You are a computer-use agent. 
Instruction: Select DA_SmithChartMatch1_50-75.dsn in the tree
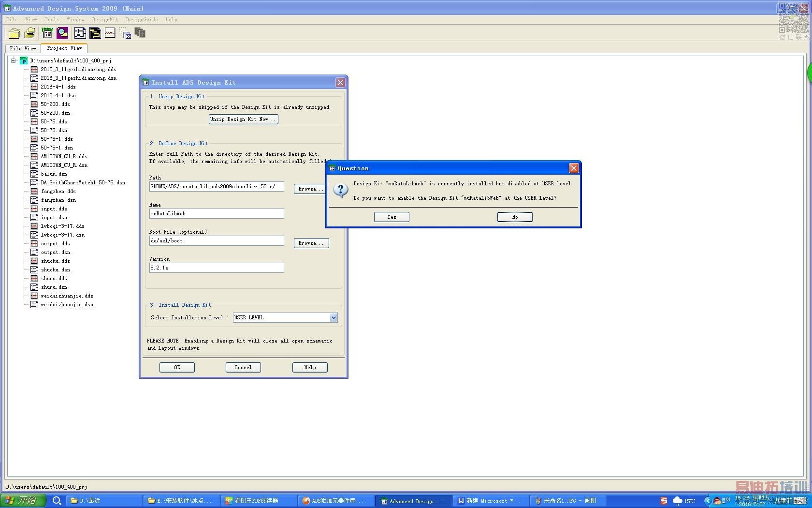83,182
